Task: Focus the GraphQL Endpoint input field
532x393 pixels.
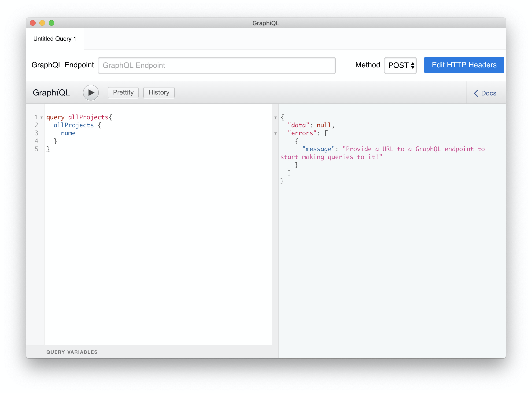Action: pyautogui.click(x=217, y=65)
